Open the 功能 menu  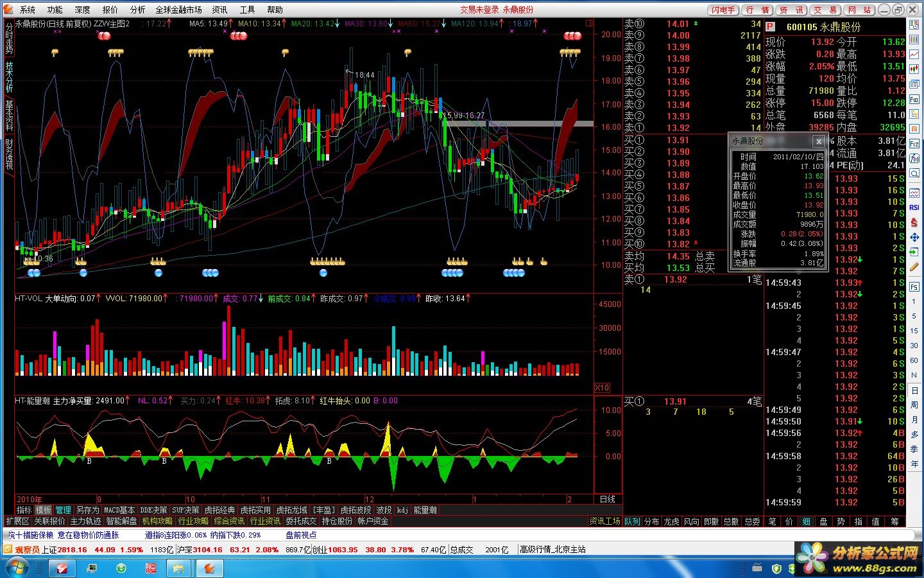click(55, 10)
